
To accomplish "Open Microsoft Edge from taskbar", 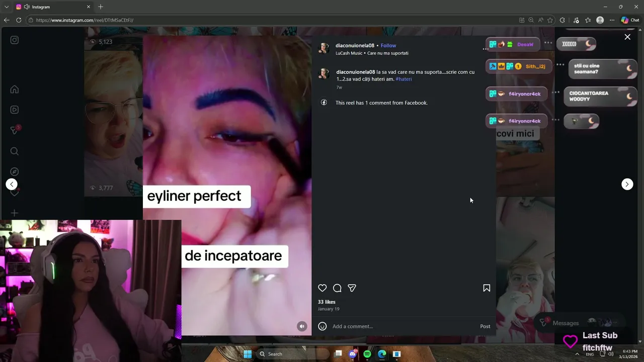I will tap(382, 354).
